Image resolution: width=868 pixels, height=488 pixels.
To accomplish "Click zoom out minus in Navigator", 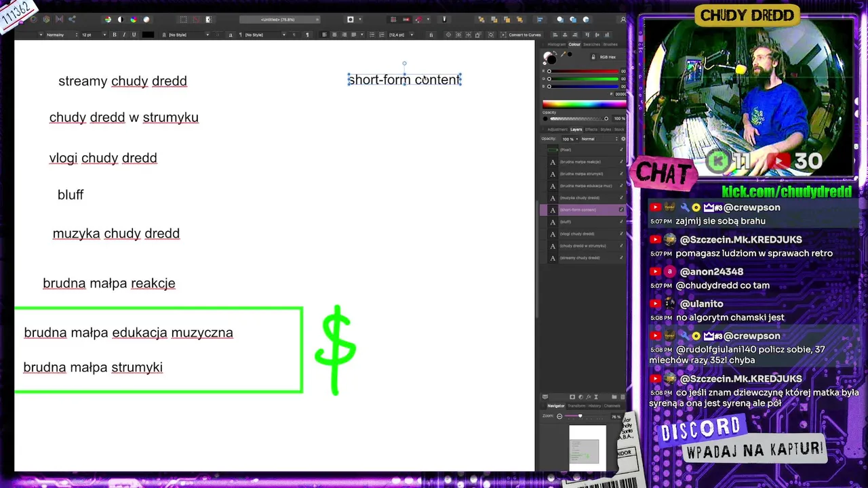I will [559, 416].
